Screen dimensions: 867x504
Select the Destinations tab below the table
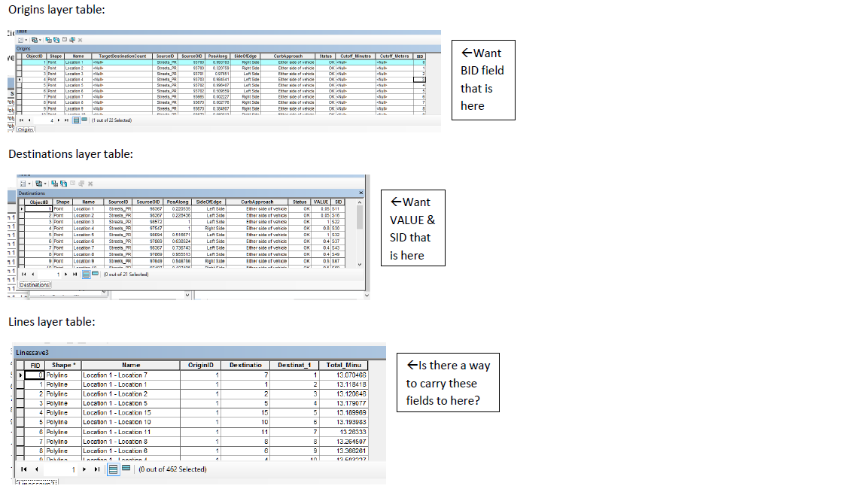click(35, 284)
